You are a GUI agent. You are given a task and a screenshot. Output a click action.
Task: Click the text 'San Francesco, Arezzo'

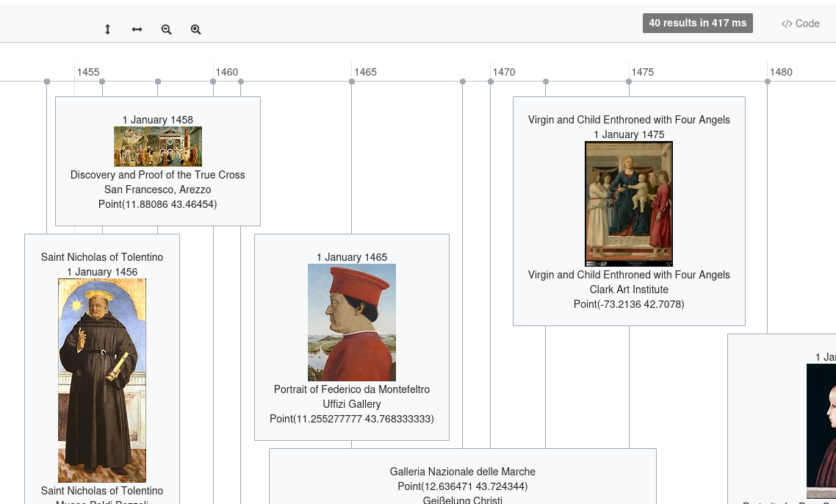pyautogui.click(x=158, y=190)
